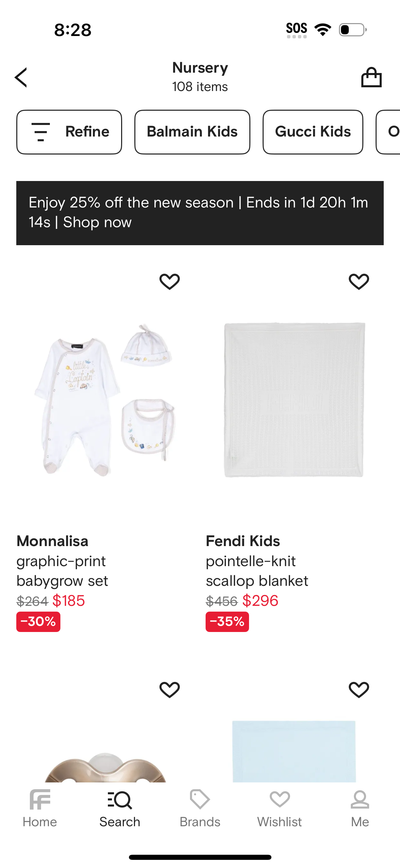400x868 pixels.
Task: Filter by Gucci Kids brand
Action: [x=312, y=132]
